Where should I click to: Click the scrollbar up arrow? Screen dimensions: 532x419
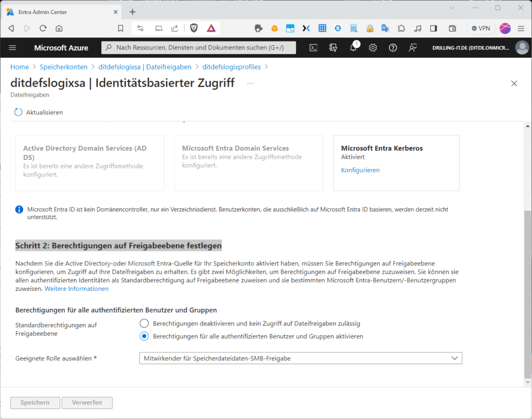(527, 126)
